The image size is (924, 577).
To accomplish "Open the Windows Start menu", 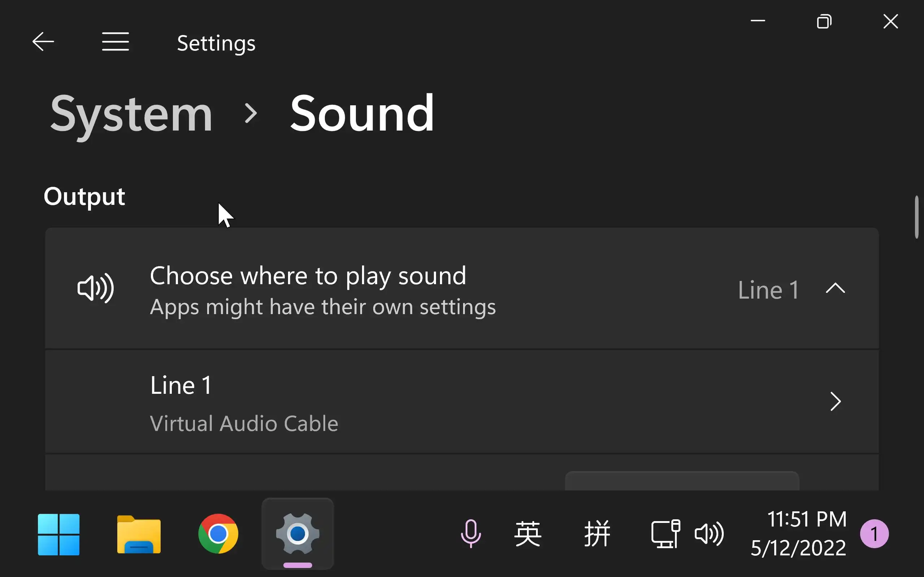I will pyautogui.click(x=59, y=534).
